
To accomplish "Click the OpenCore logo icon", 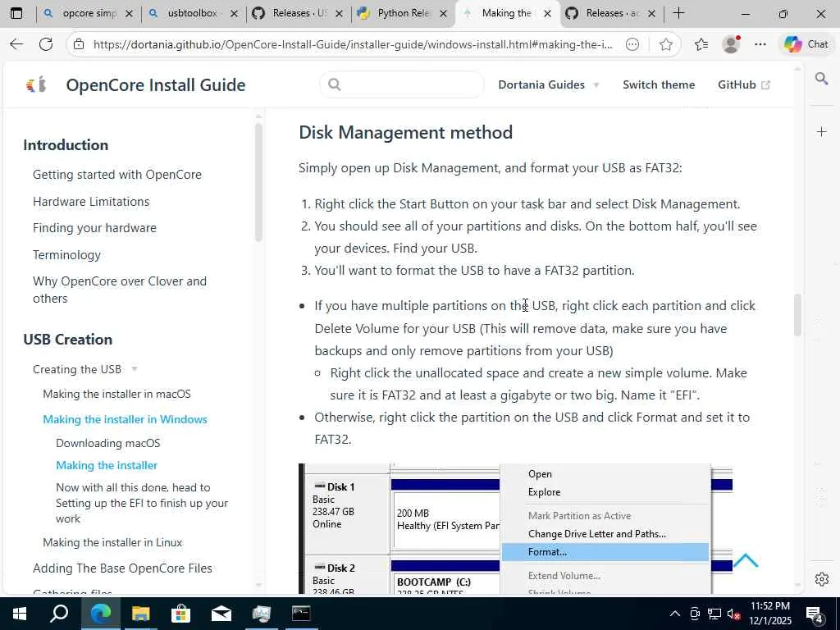I will (x=36, y=84).
